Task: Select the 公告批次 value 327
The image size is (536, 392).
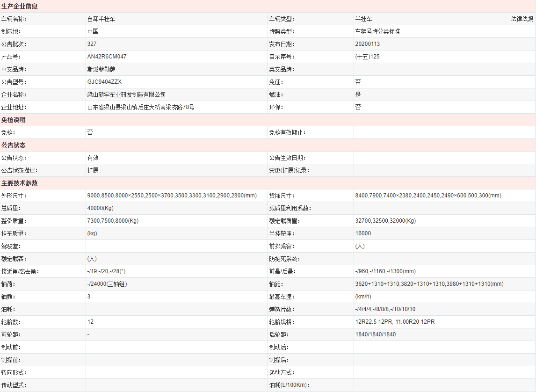Action: tap(90, 44)
